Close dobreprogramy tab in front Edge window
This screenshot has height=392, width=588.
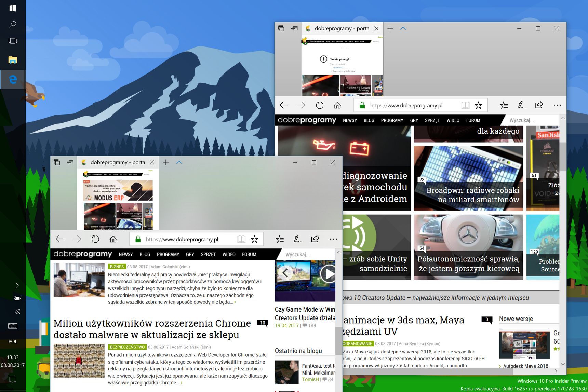[152, 162]
